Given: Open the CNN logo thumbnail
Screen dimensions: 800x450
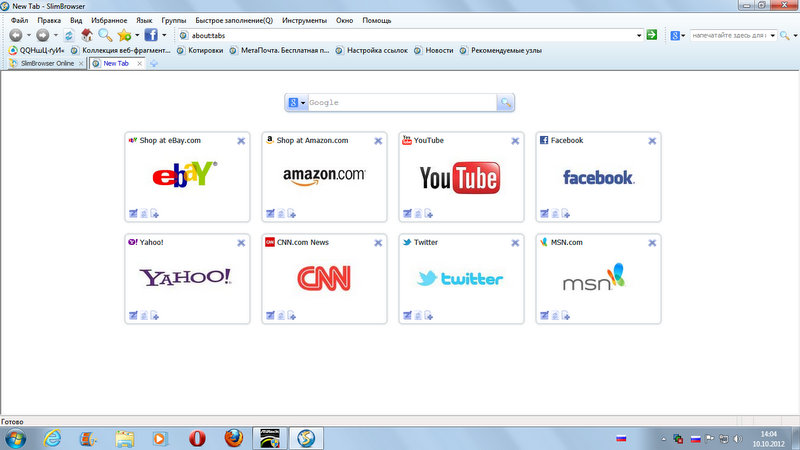Looking at the screenshot, I should 324,279.
